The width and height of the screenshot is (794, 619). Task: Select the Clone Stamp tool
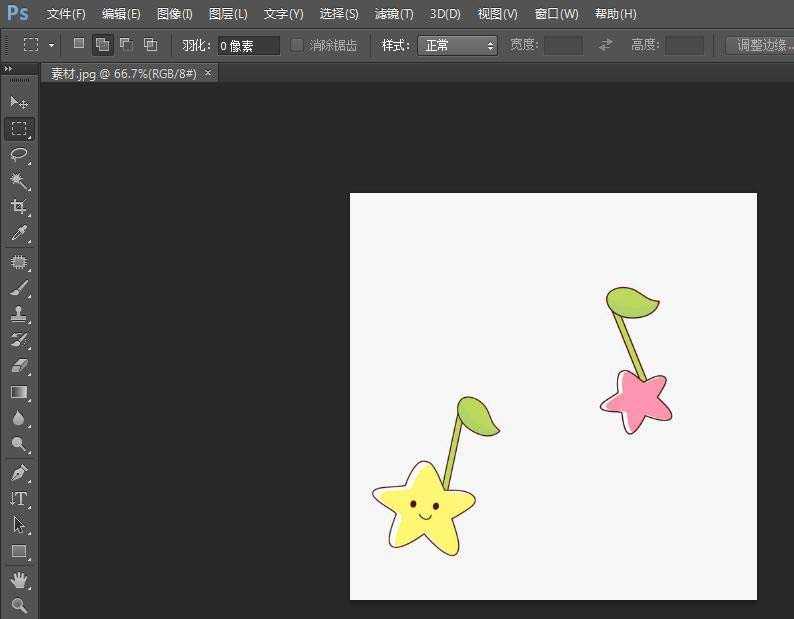[x=19, y=314]
